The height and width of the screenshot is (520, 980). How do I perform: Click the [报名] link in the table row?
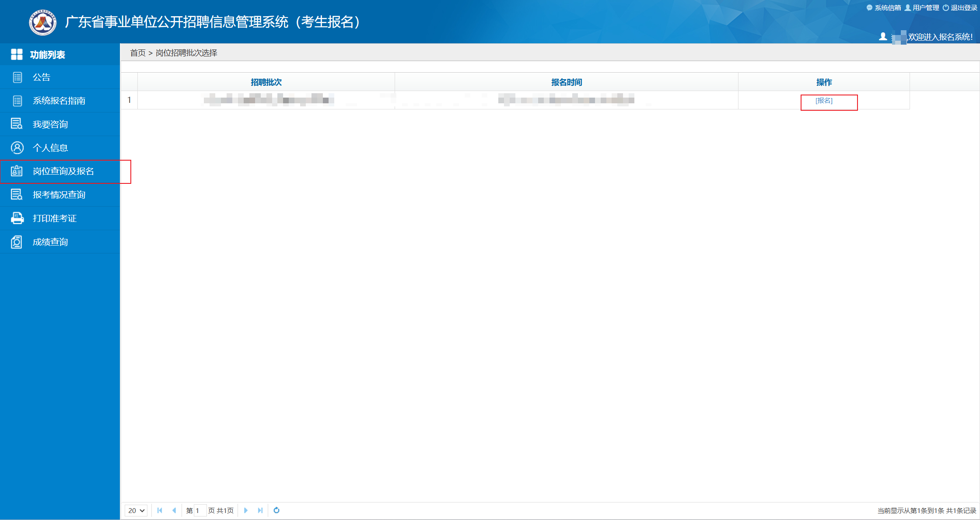[x=824, y=101]
